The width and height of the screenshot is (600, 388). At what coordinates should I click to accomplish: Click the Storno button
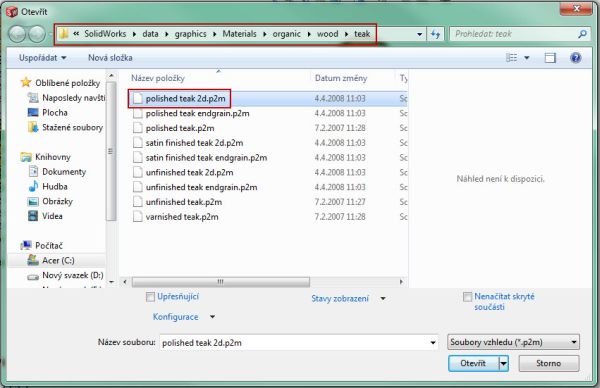tap(549, 364)
